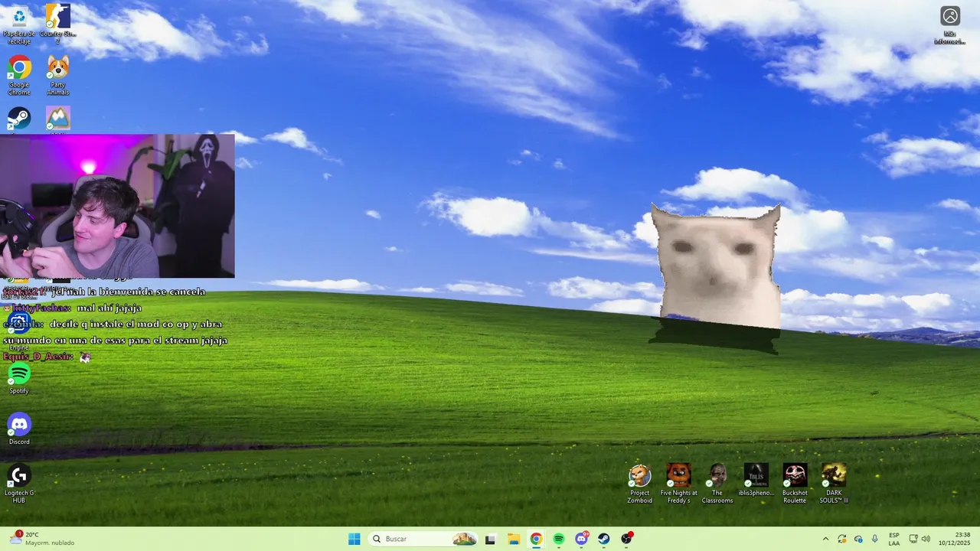The image size is (980, 551).
Task: Launch the Logitech G HUB desktop icon
Action: click(18, 484)
